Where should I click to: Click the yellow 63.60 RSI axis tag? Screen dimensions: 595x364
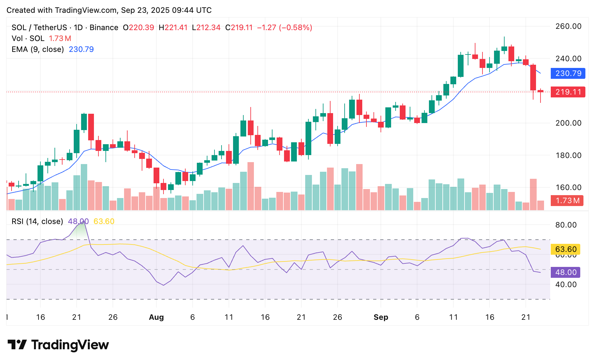point(566,249)
